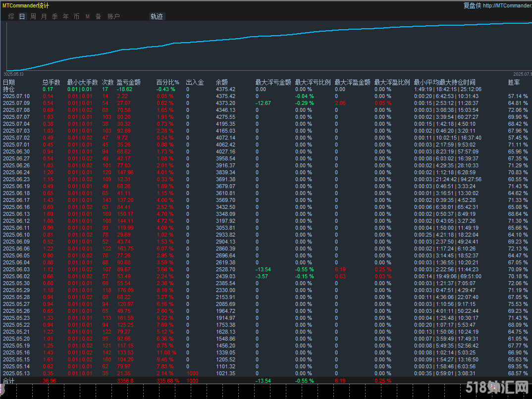Open the 季 quarterly tab
The image size is (532, 399).
[x=54, y=16]
